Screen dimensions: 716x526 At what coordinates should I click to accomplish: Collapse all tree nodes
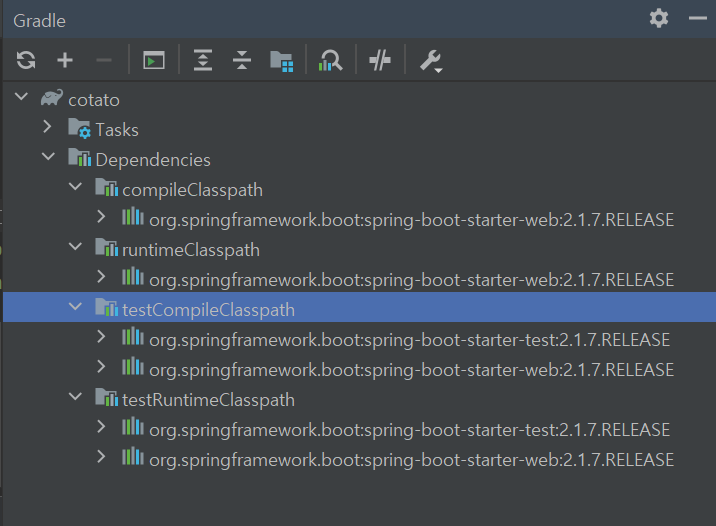(x=242, y=60)
